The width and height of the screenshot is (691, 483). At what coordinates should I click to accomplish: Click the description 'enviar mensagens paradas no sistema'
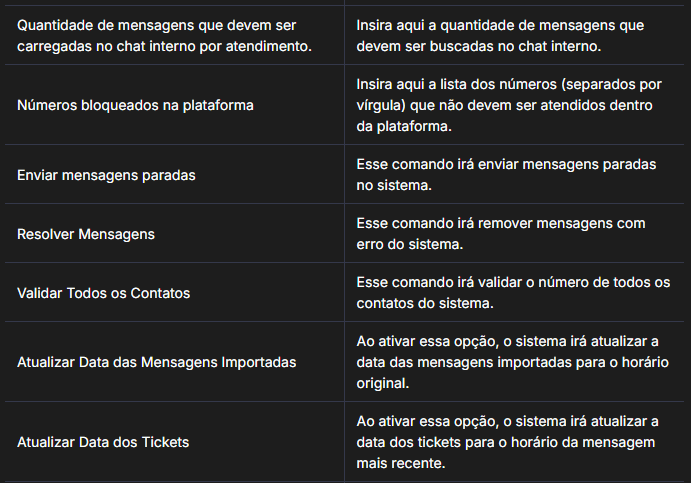pyautogui.click(x=506, y=174)
